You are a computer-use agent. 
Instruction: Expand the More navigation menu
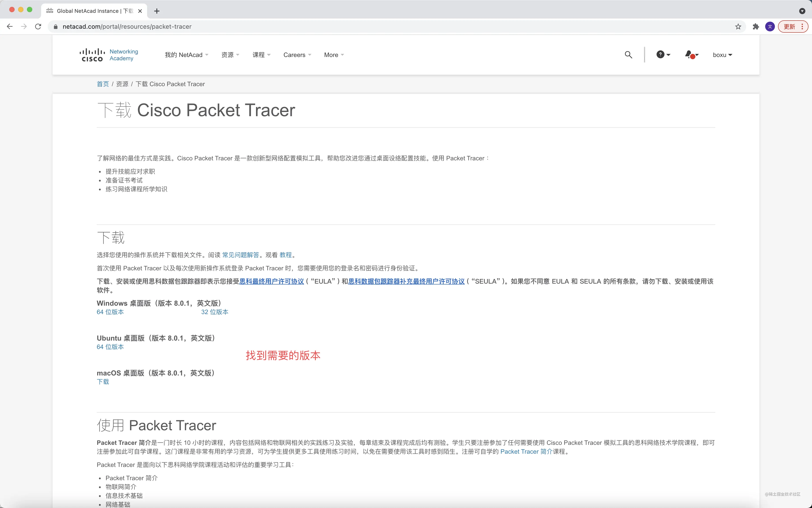334,55
